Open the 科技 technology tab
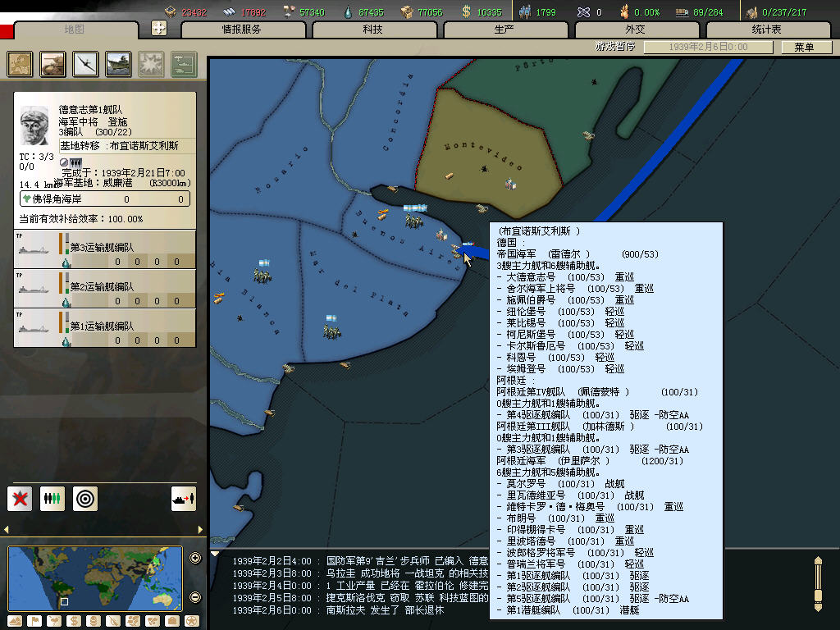This screenshot has width=840, height=630. 372,30
